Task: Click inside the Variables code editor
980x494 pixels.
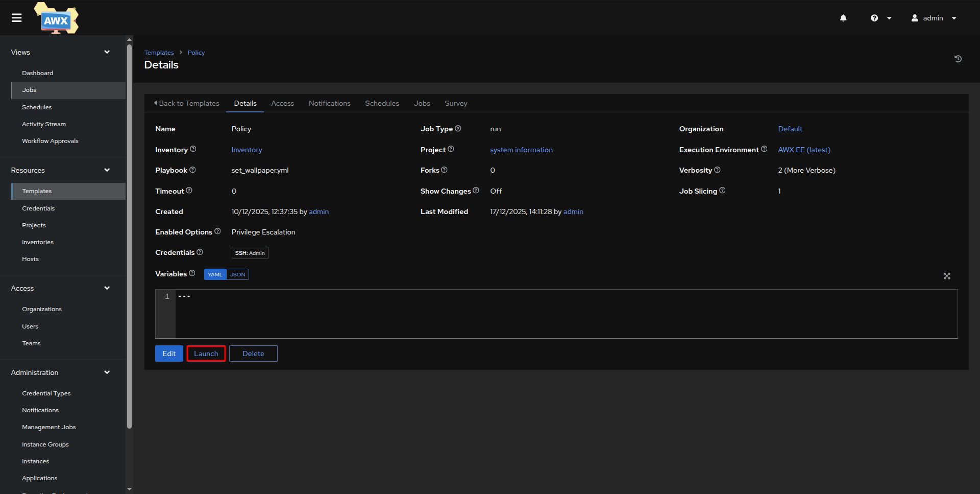Action: pos(561,314)
